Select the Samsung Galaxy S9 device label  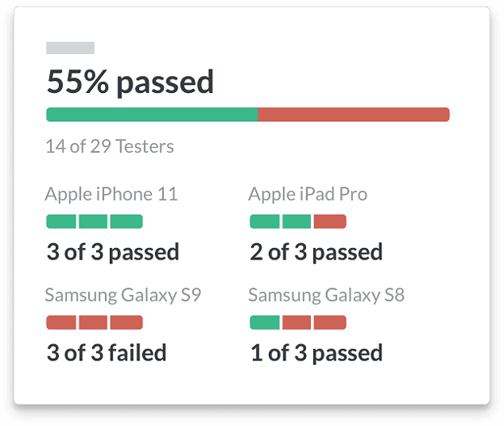[123, 295]
